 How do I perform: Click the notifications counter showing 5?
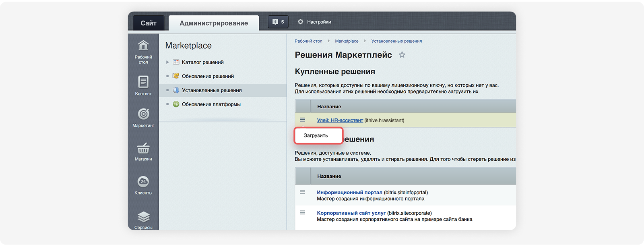pyautogui.click(x=278, y=22)
